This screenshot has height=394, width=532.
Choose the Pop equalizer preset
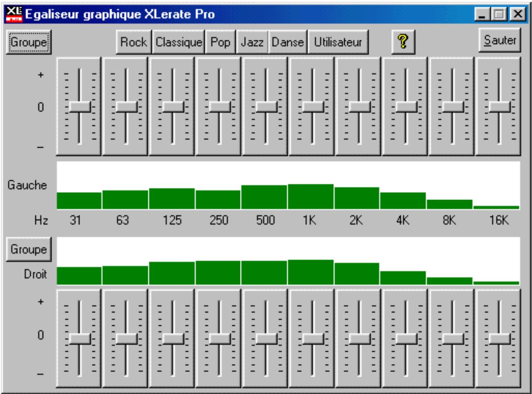click(x=220, y=42)
